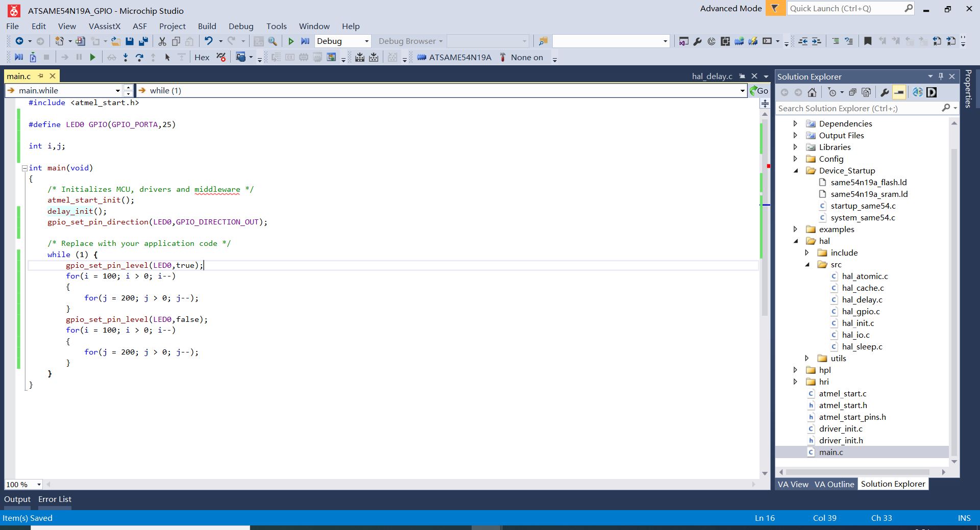
Task: Click the Save All icon
Action: point(143,41)
